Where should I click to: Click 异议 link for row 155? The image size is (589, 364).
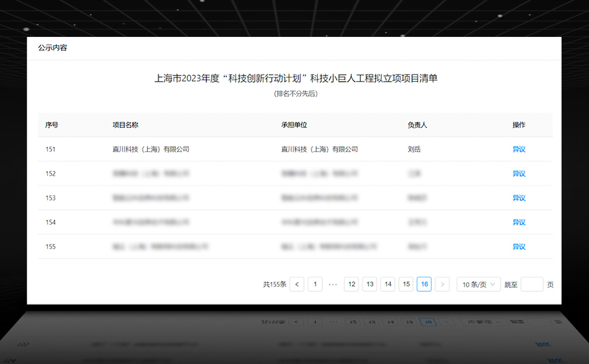[519, 247]
